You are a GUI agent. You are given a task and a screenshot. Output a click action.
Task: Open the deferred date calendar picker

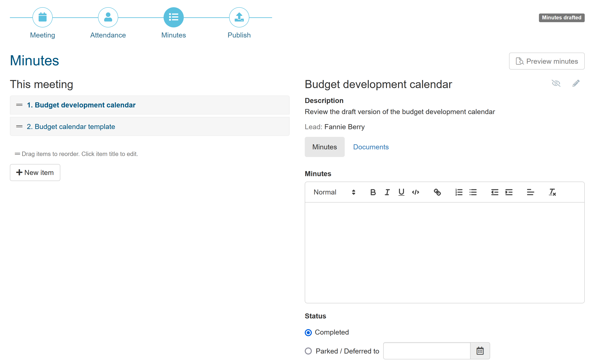(480, 351)
